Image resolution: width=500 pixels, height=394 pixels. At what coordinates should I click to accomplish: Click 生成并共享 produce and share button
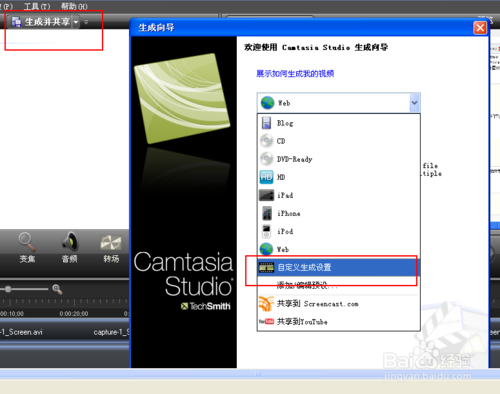point(41,22)
